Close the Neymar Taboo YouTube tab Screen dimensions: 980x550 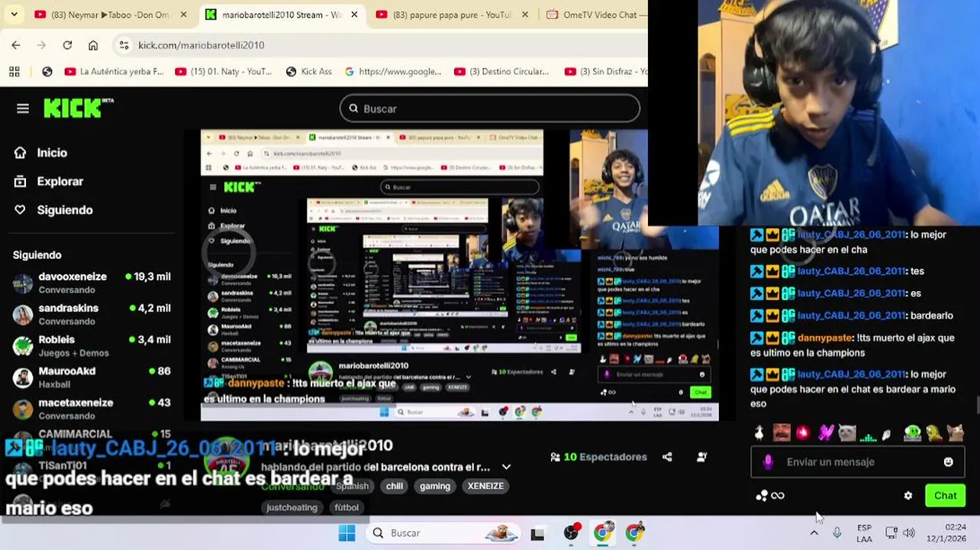pyautogui.click(x=183, y=15)
